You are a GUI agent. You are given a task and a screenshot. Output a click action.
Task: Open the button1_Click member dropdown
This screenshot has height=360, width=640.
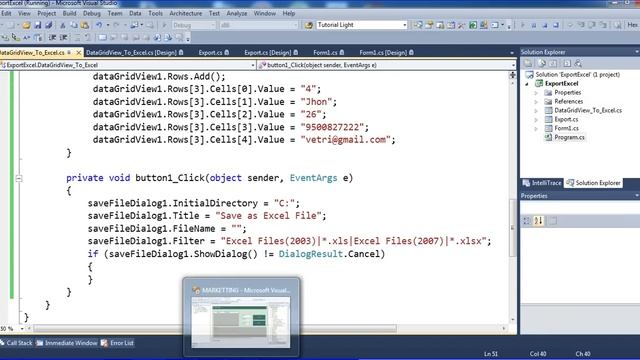click(513, 65)
